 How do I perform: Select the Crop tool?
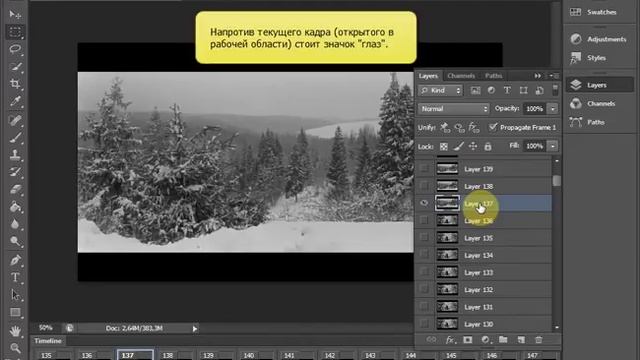(x=15, y=84)
